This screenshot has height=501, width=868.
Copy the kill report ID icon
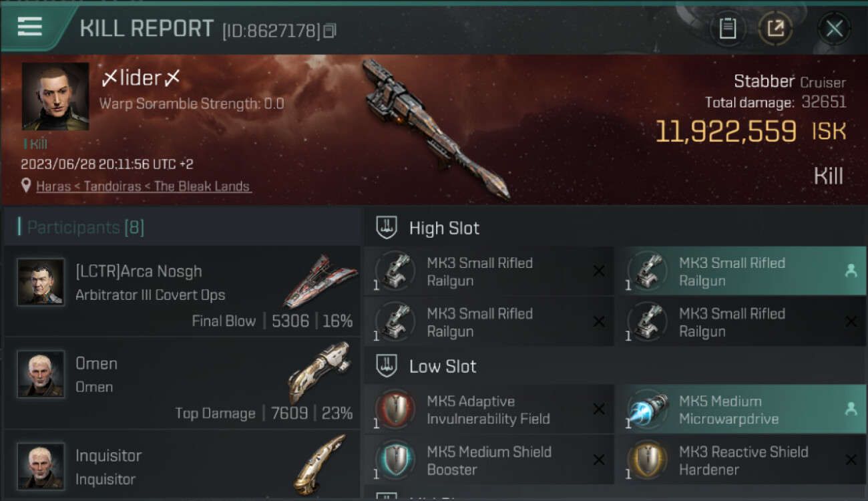pyautogui.click(x=330, y=31)
